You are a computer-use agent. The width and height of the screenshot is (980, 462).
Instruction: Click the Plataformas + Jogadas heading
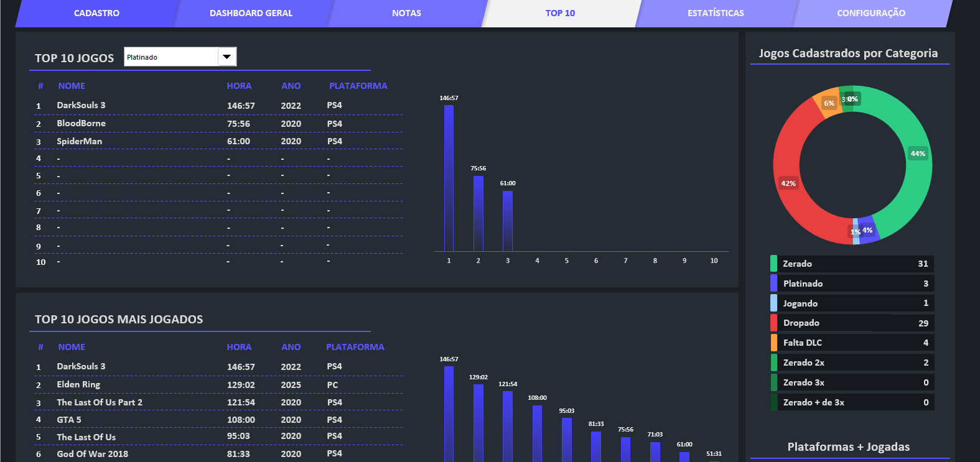tap(849, 446)
